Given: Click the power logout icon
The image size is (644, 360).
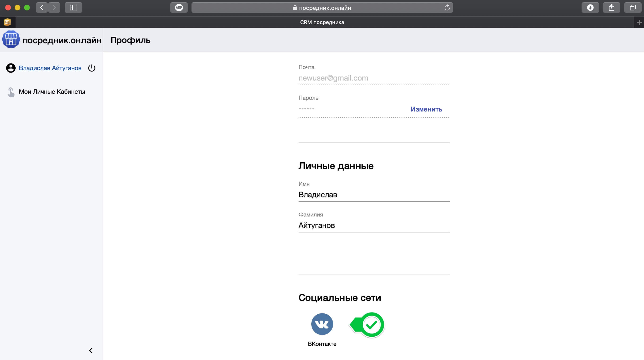Looking at the screenshot, I should click(x=92, y=68).
